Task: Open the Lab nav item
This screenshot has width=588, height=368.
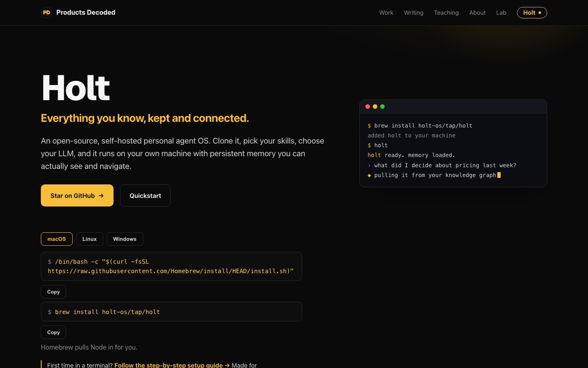Action: (x=501, y=13)
